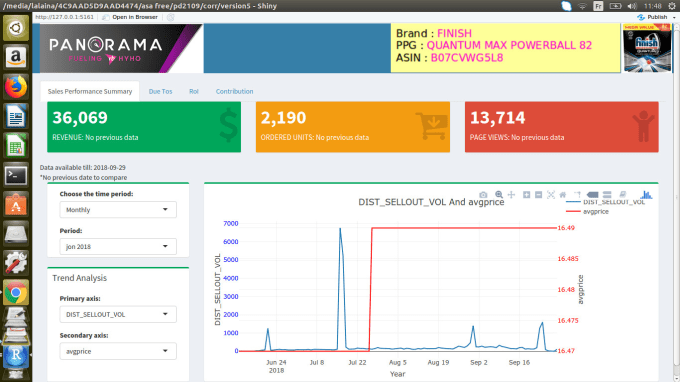Click the 11:48 clock in top panel
680x382 pixels.
click(x=653, y=6)
